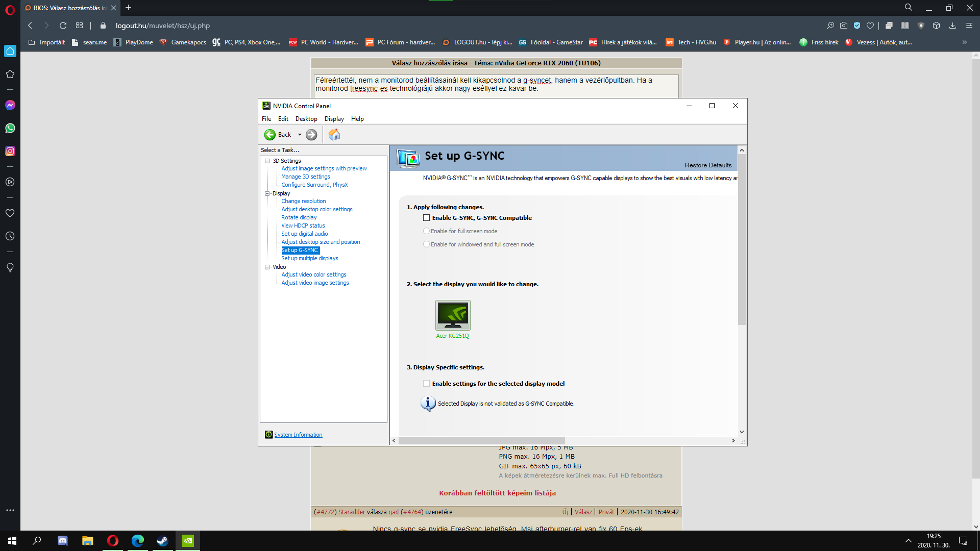Click Opera snapshot camera icon
The height and width of the screenshot is (551, 980).
coord(844,26)
